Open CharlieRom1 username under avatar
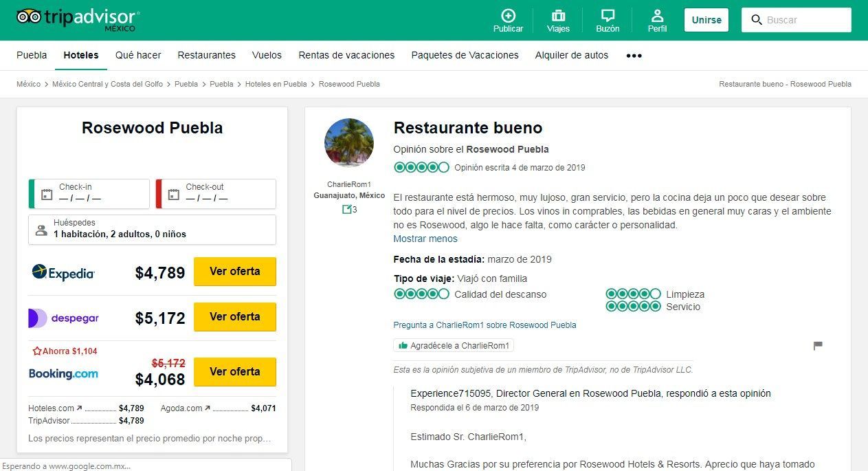The image size is (868, 471). tap(349, 184)
